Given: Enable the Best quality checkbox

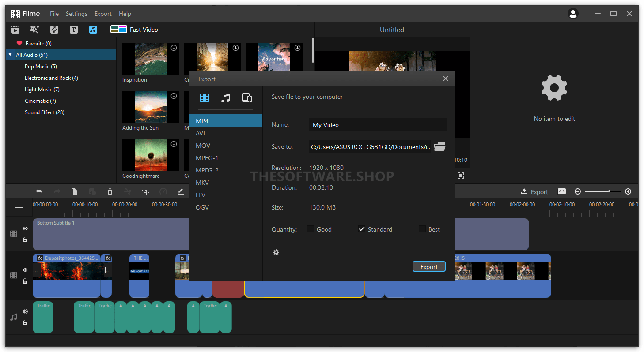Looking at the screenshot, I should tap(421, 229).
